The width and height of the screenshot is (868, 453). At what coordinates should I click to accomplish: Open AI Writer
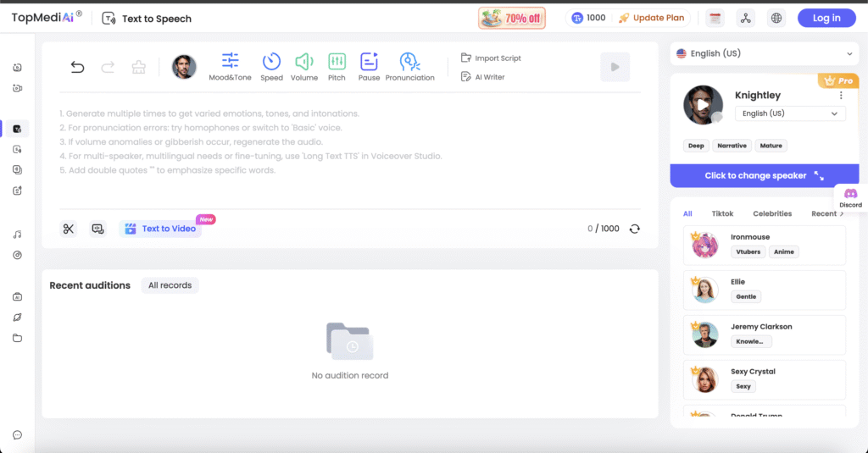pyautogui.click(x=483, y=77)
